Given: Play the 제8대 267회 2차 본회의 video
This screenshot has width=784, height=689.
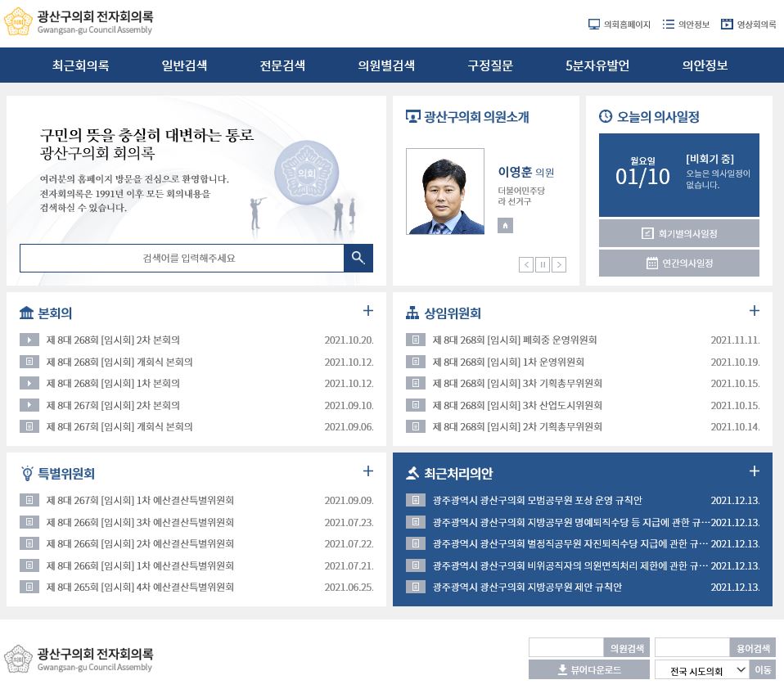Looking at the screenshot, I should click(29, 405).
